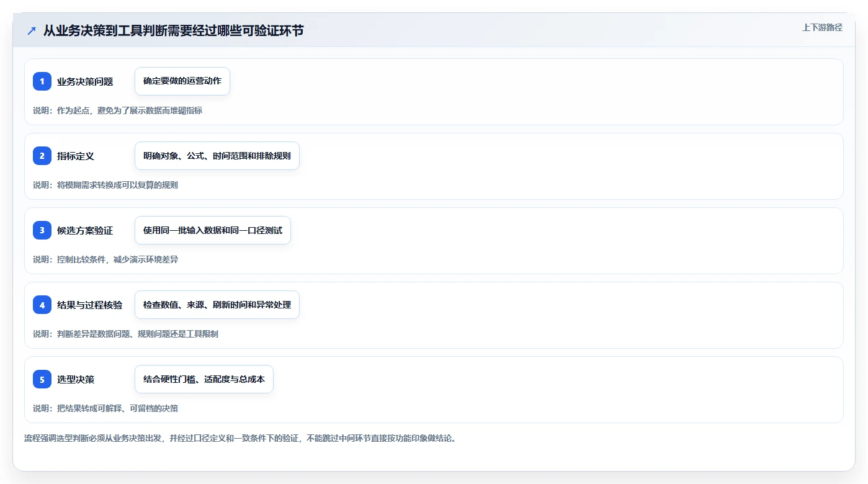Click the 确定要做的运营动作 chip
The image size is (868, 484).
[x=182, y=81]
